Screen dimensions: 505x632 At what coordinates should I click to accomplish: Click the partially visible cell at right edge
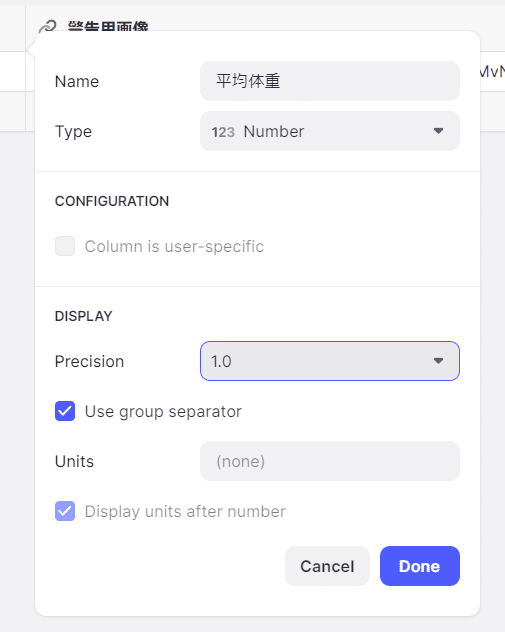tap(493, 72)
